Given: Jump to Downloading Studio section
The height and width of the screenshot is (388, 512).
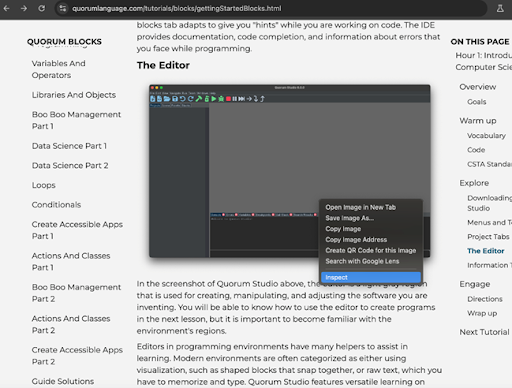Looking at the screenshot, I should (489, 203).
